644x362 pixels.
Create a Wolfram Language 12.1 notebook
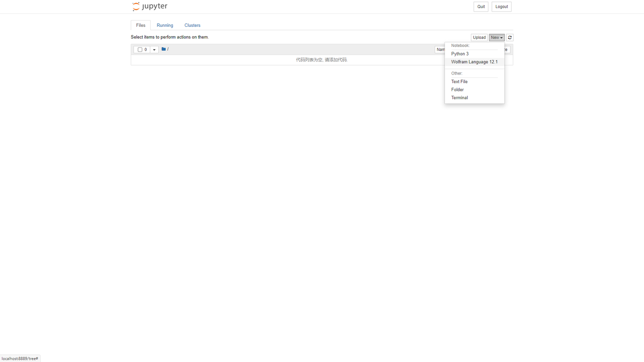(474, 62)
